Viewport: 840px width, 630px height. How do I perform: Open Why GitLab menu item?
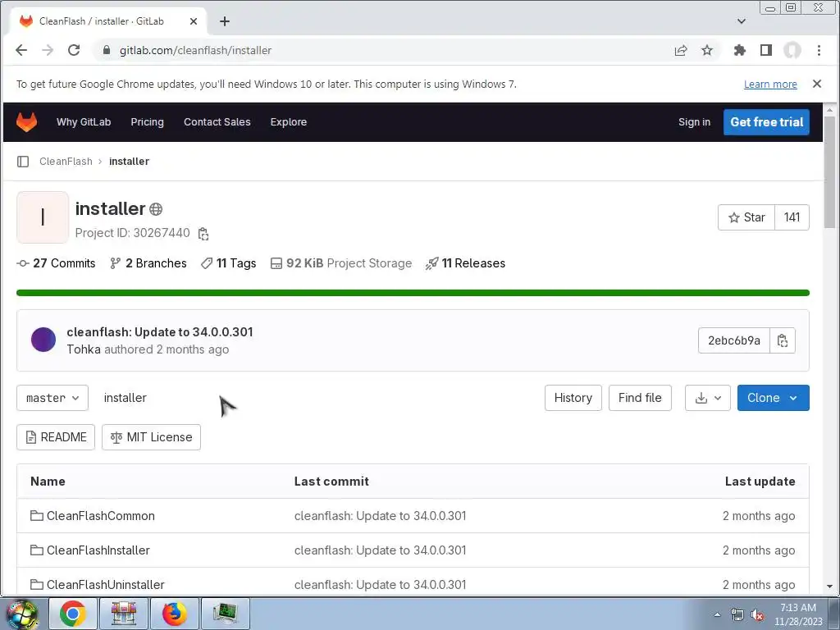tap(84, 122)
